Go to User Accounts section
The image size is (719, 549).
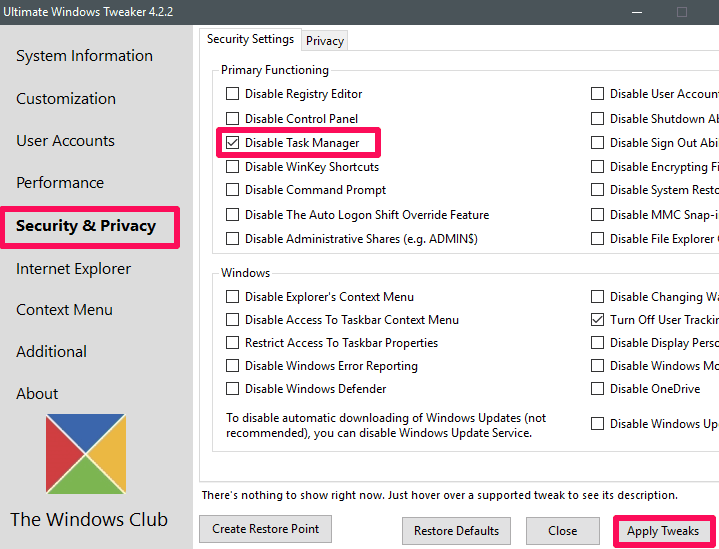click(65, 141)
